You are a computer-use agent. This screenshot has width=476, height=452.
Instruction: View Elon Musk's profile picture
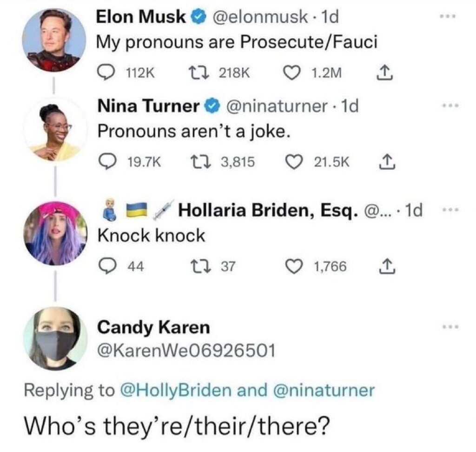click(x=54, y=40)
